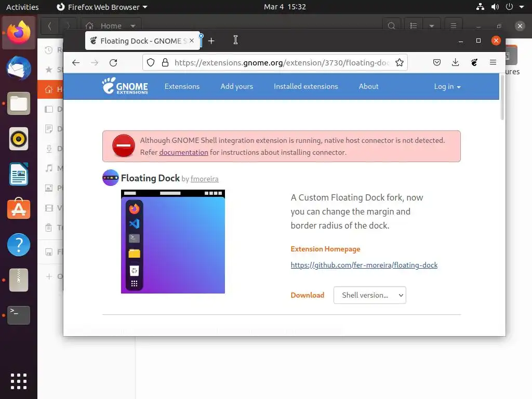532x399 pixels.
Task: Open Thunderbird Mail from dock
Action: point(19,68)
